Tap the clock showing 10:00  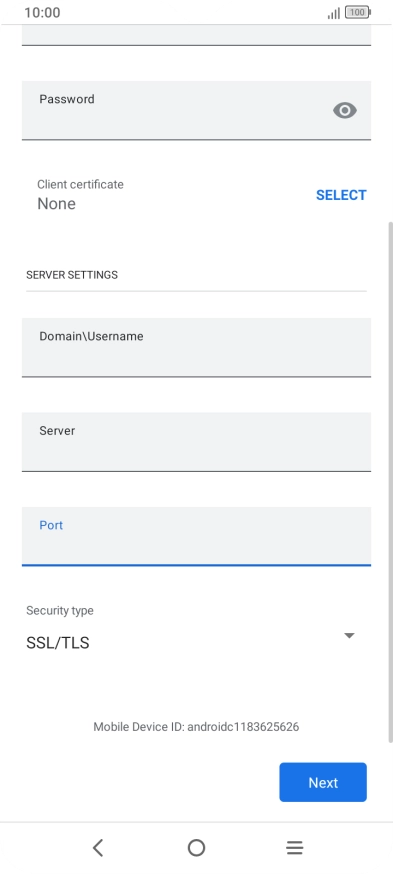coord(42,12)
